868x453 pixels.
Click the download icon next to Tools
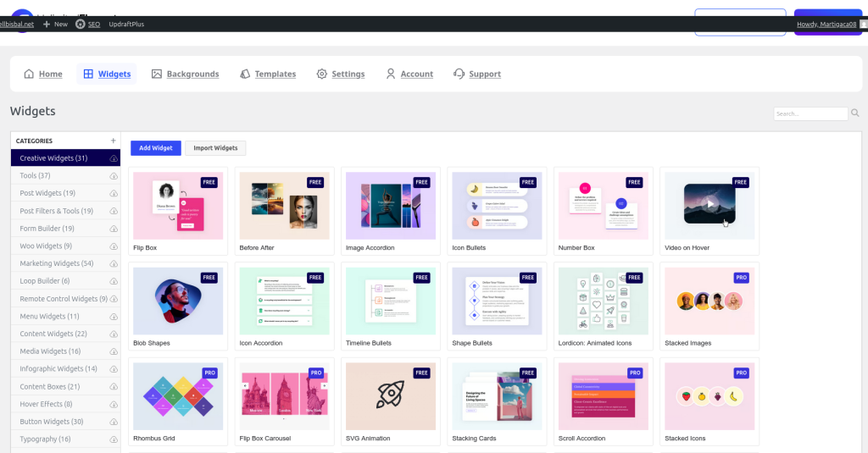pos(114,176)
